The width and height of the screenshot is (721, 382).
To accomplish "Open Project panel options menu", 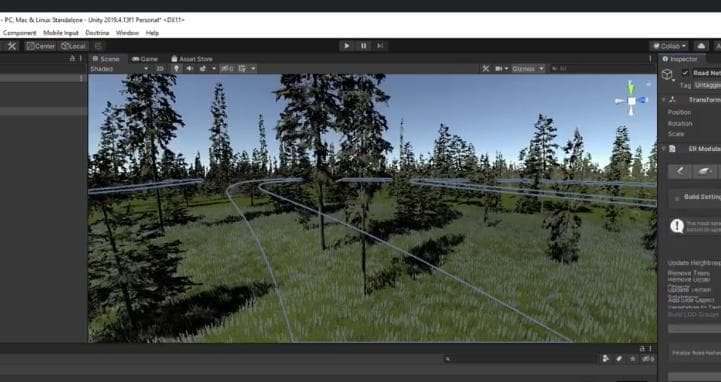I will 651,348.
